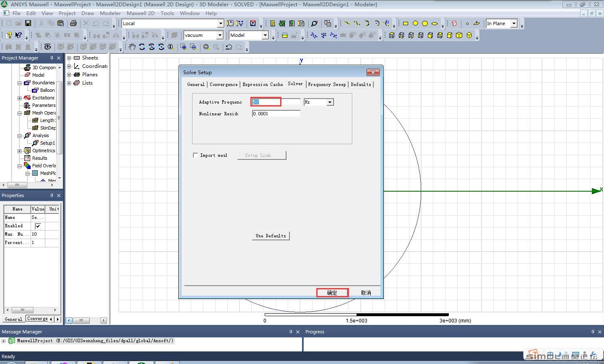Click the red 3D region box icon

454,23
